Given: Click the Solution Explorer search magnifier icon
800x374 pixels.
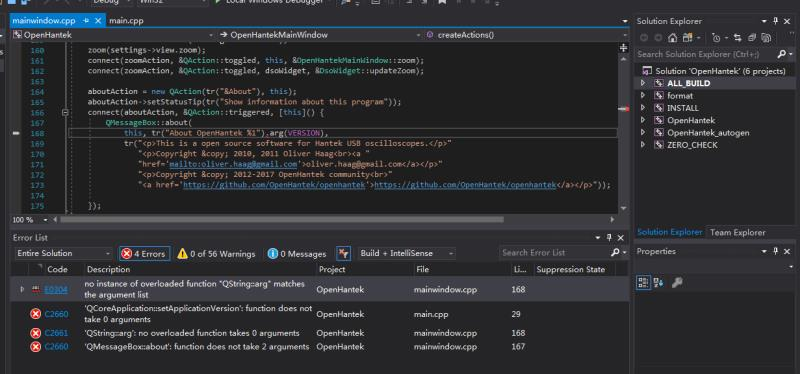Looking at the screenshot, I should (782, 54).
